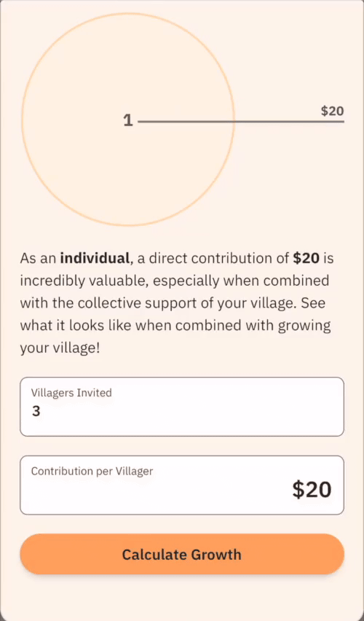The width and height of the screenshot is (364, 621).
Task: Click the orange circle in the chart
Action: (128, 120)
